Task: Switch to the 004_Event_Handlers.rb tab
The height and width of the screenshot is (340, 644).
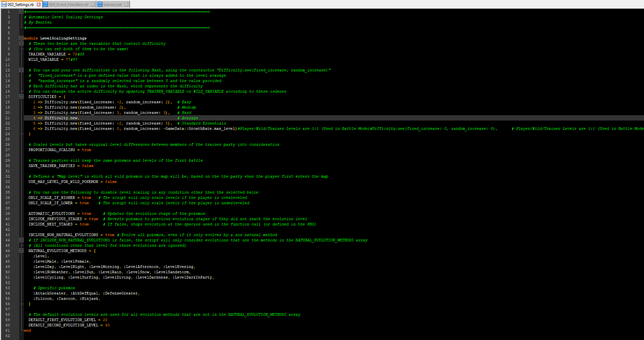Action: tap(68, 4)
